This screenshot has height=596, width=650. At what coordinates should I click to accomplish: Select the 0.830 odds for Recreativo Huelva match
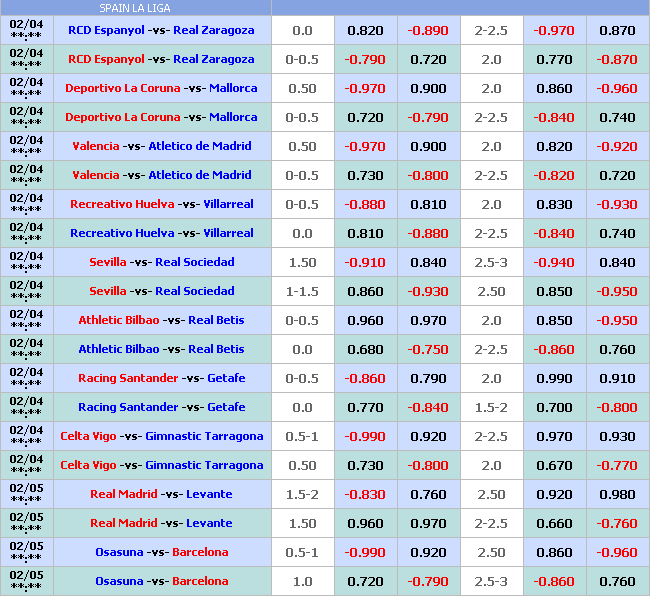click(x=554, y=204)
